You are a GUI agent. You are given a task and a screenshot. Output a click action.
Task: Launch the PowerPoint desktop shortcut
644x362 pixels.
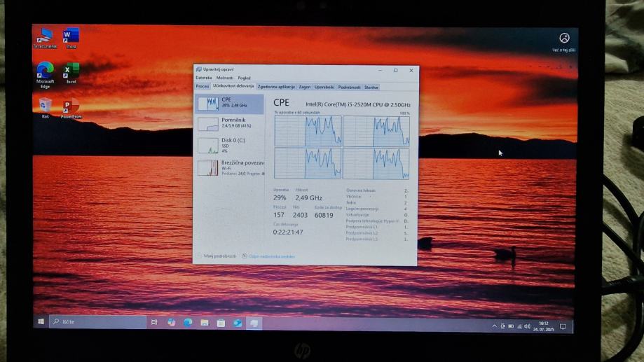click(71, 108)
